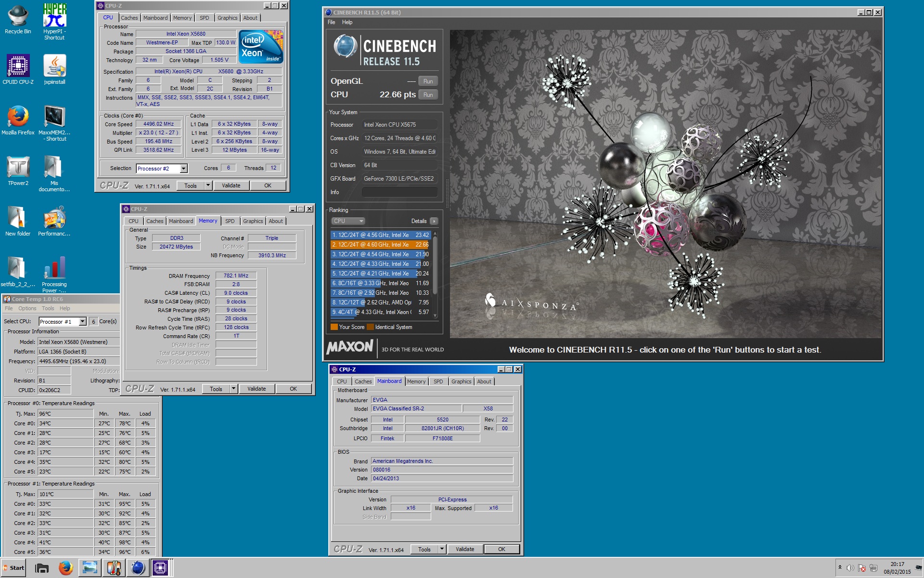The image size is (924, 578).
Task: Open Core Temp Options menu
Action: pos(27,308)
